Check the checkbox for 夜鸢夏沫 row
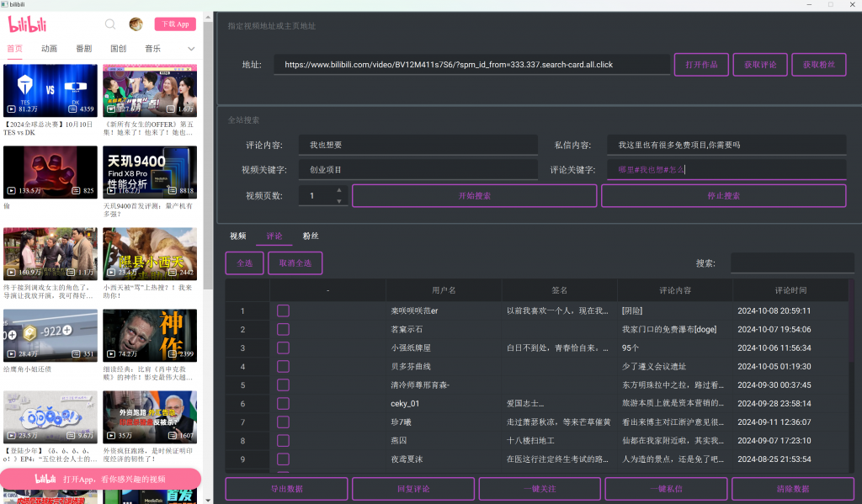 coord(283,459)
